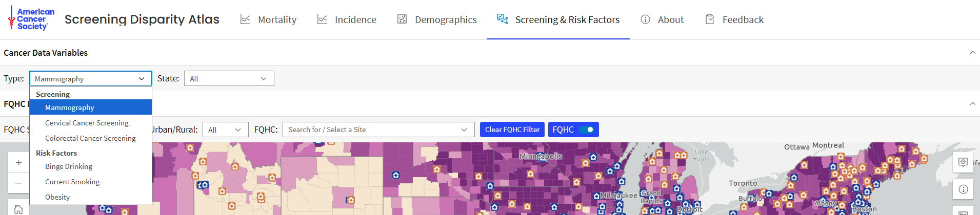Open the Urban/Rural dropdown
Viewport: 980px width, 215px height.
pyautogui.click(x=226, y=130)
